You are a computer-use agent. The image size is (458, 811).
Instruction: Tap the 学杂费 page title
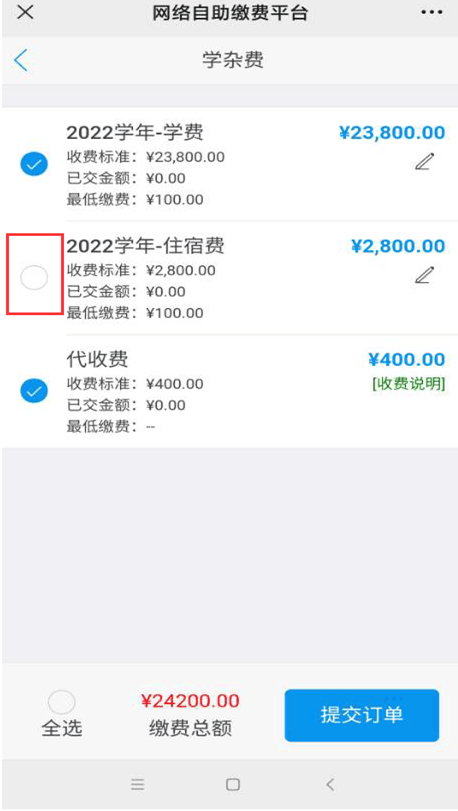(233, 60)
